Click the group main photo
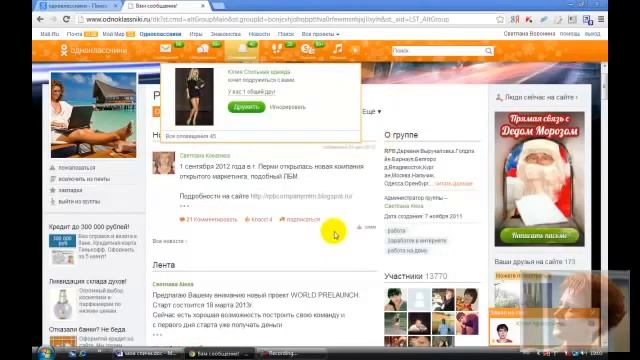The height and width of the screenshot is (360, 640). click(x=93, y=115)
